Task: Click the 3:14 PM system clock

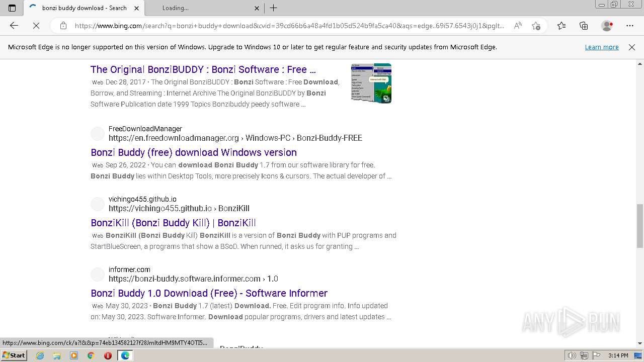Action: [618, 355]
